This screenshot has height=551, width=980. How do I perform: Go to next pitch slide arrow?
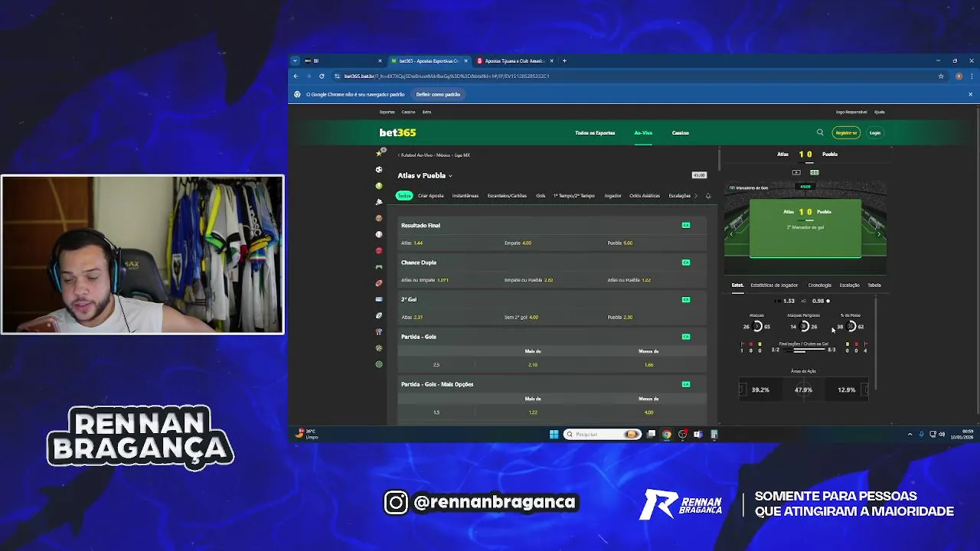pyautogui.click(x=879, y=234)
